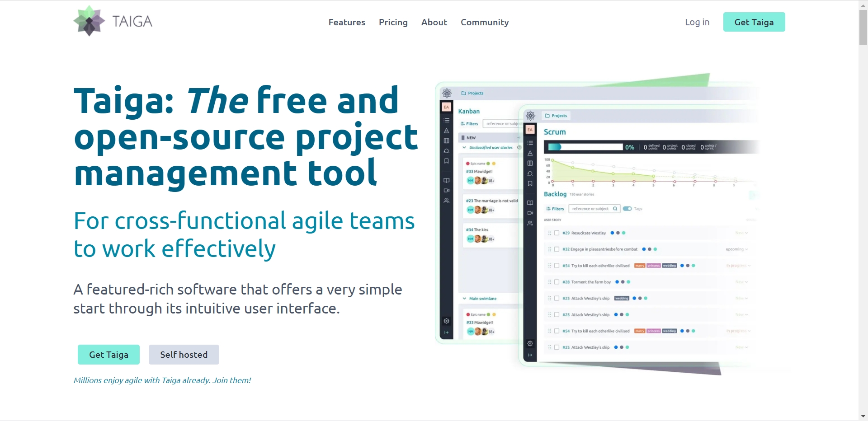The height and width of the screenshot is (421, 868).
Task: Open the Community menu
Action: tap(485, 22)
